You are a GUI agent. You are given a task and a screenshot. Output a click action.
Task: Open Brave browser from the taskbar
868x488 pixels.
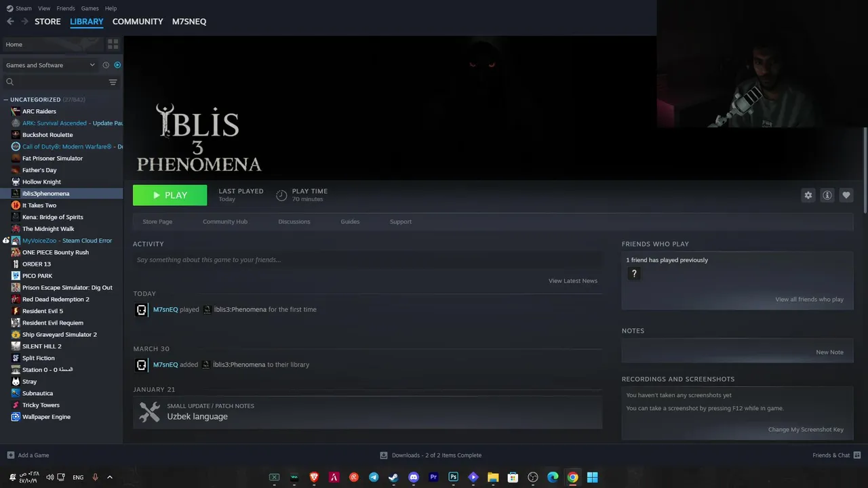314,477
